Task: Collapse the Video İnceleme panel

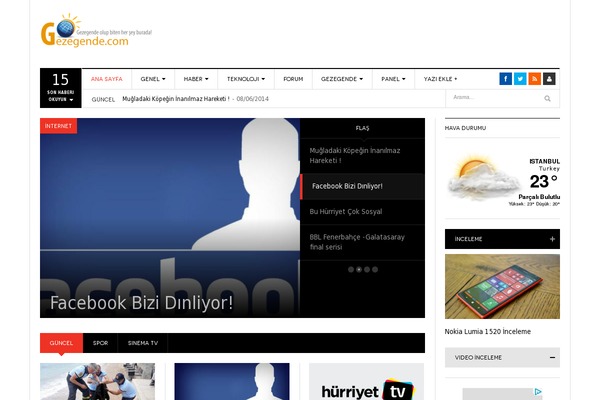Action: coord(552,358)
